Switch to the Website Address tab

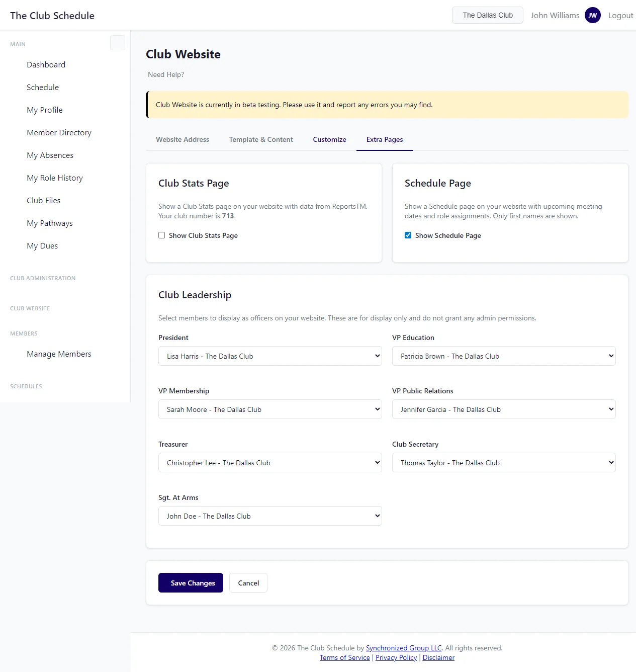183,139
